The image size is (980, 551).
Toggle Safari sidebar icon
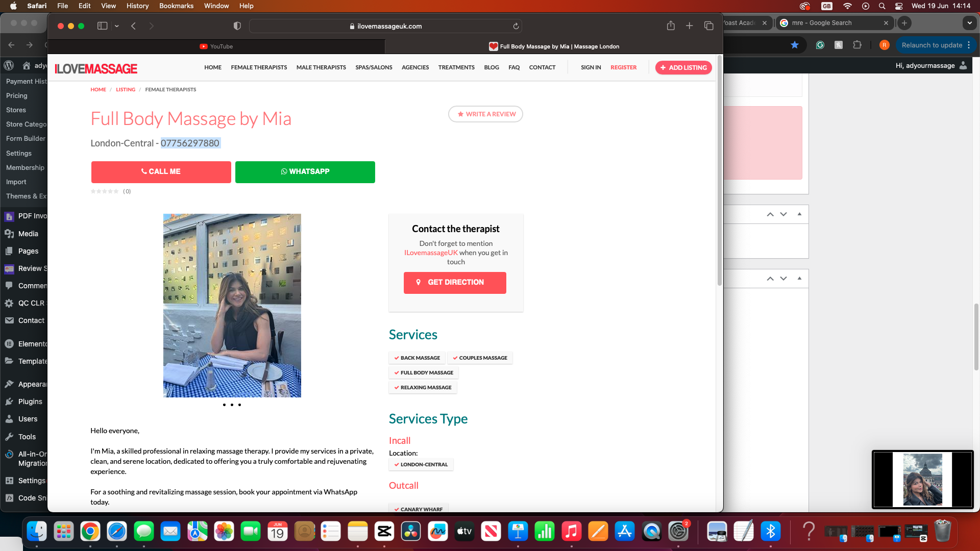(102, 26)
